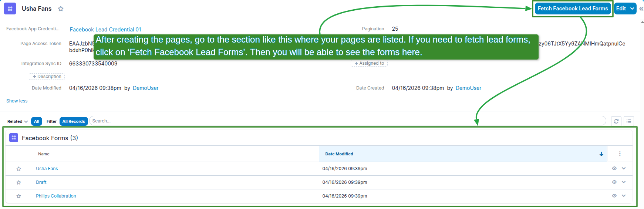Expand Draft row actions chevron
Screen dimensions: 644x209
point(624,182)
